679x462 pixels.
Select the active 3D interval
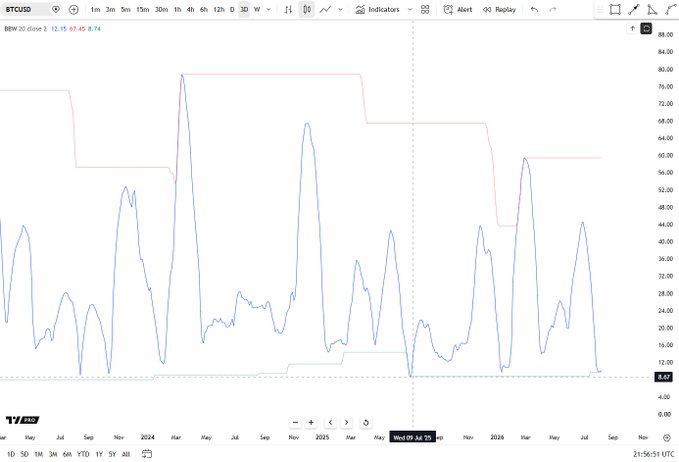tap(244, 10)
